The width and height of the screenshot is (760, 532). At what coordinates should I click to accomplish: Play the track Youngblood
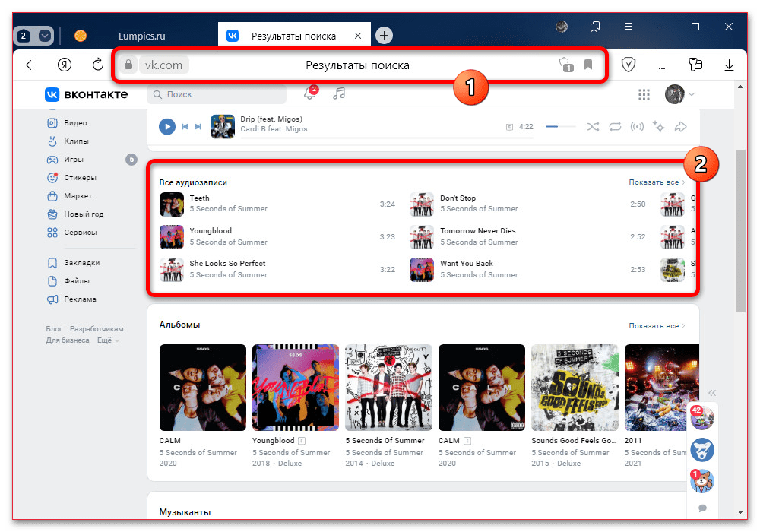pos(172,237)
